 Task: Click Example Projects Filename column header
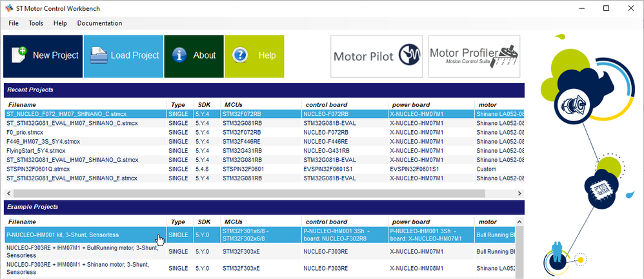(86, 222)
